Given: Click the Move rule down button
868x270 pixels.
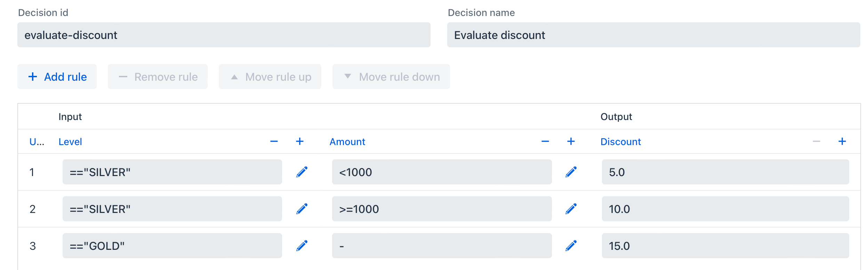Looking at the screenshot, I should (390, 77).
